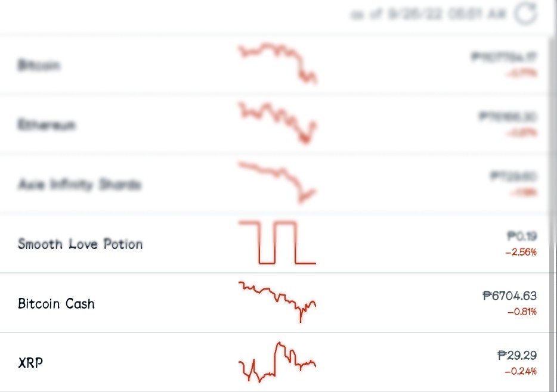Click the ₱29.29 XRP price
The image size is (557, 392).
tap(517, 355)
